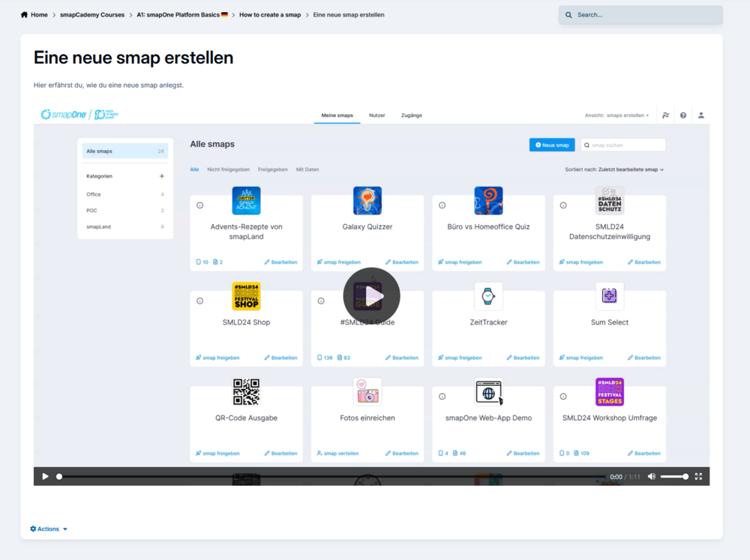Click the help question mark icon
750x560 pixels.
point(683,115)
